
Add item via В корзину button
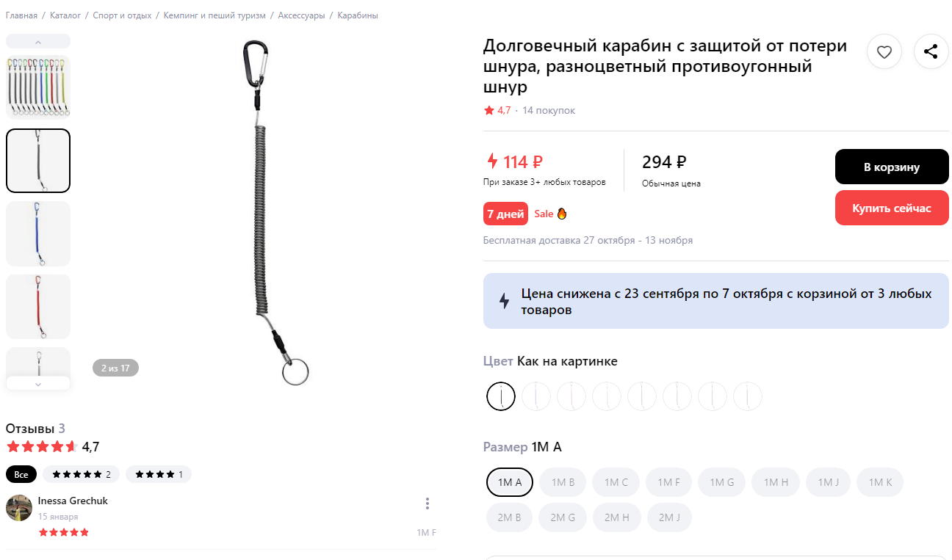tap(892, 167)
